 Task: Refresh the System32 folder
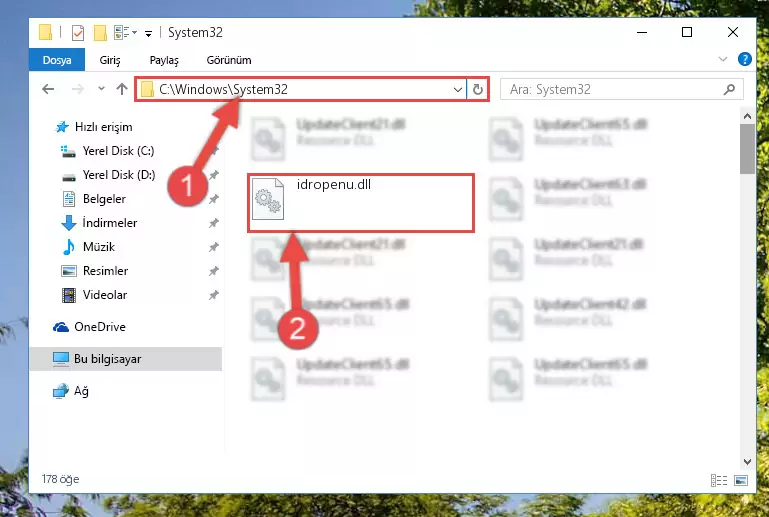478,90
